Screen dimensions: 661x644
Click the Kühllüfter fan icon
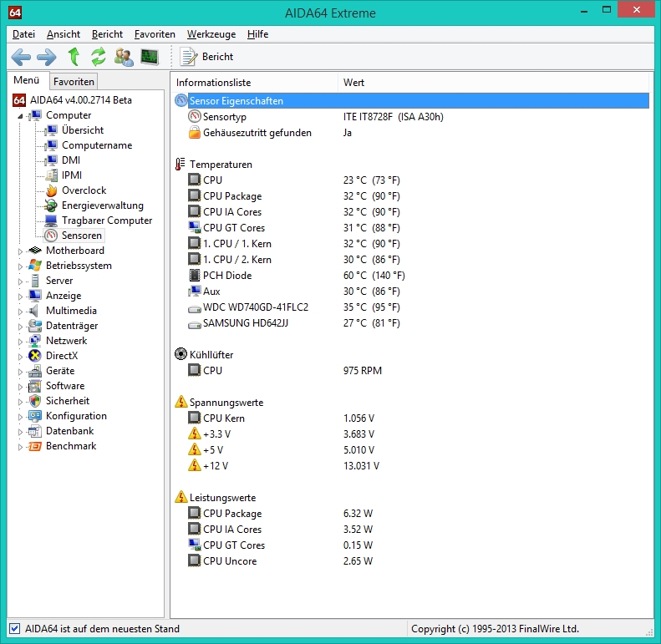click(181, 354)
